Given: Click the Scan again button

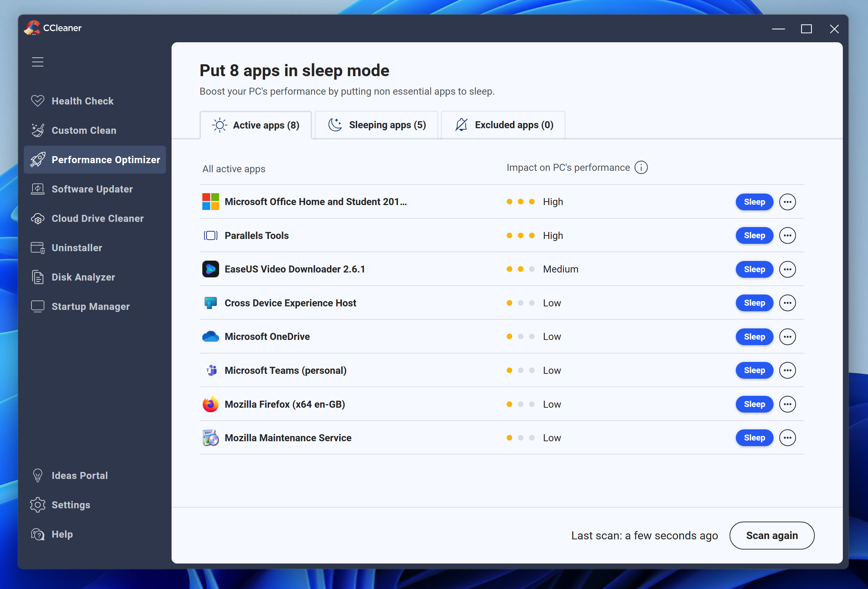Looking at the screenshot, I should coord(772,536).
